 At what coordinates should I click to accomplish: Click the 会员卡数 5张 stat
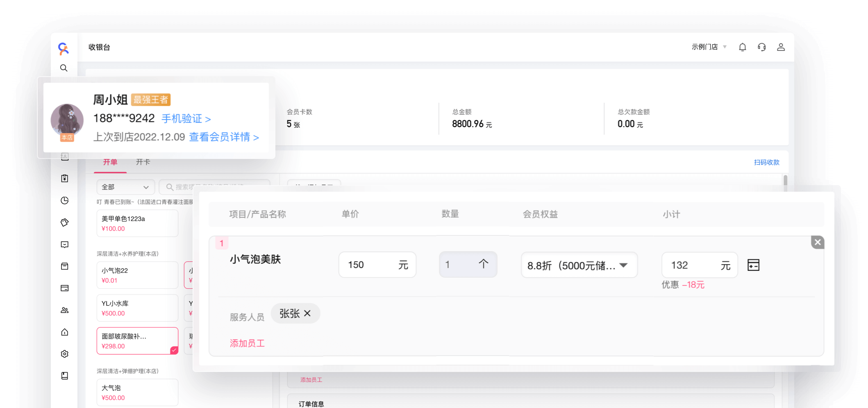299,118
